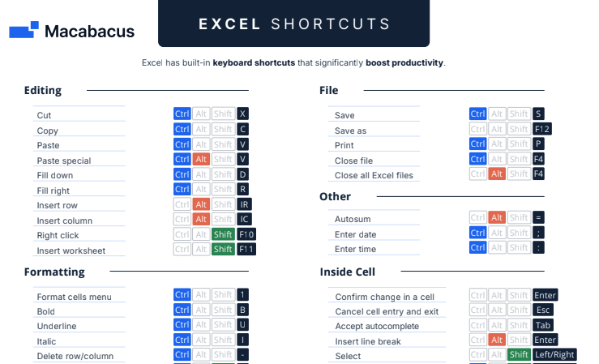Click the Format cells menu label
Viewport: 599px width, 364px height.
(x=74, y=297)
